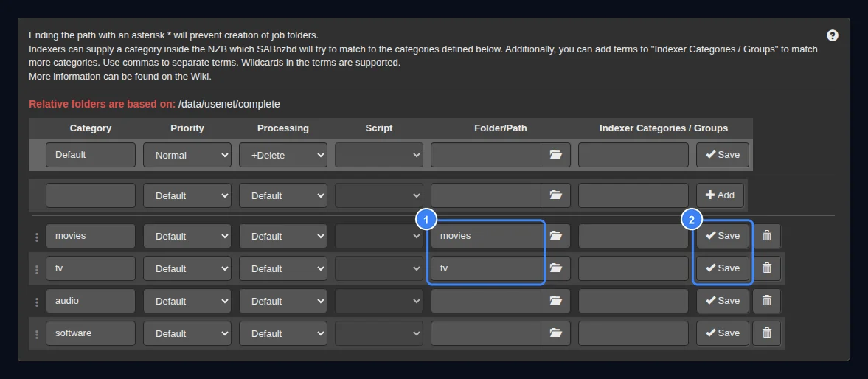Open Processing dropdown for tv category

[283, 268]
